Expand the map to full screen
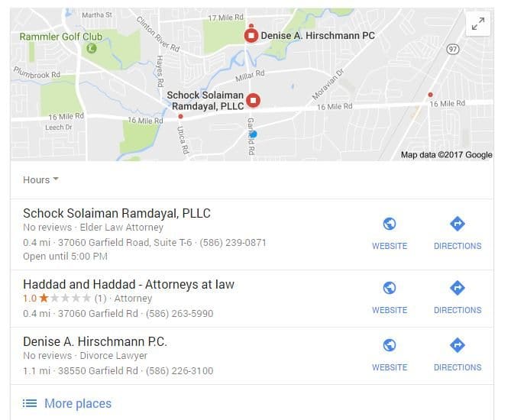 (477, 24)
